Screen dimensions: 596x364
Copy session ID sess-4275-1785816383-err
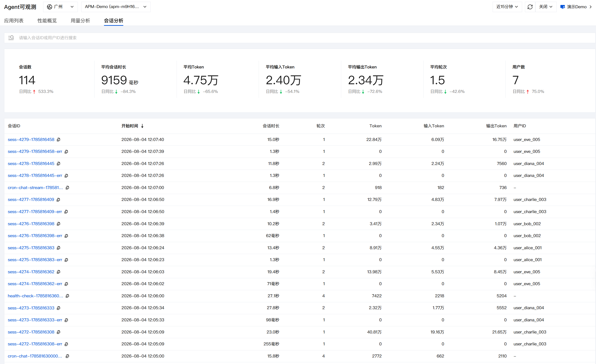tap(66, 260)
